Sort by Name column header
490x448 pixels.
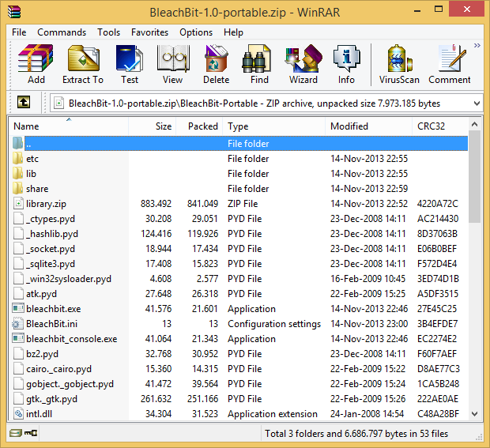pyautogui.click(x=69, y=126)
